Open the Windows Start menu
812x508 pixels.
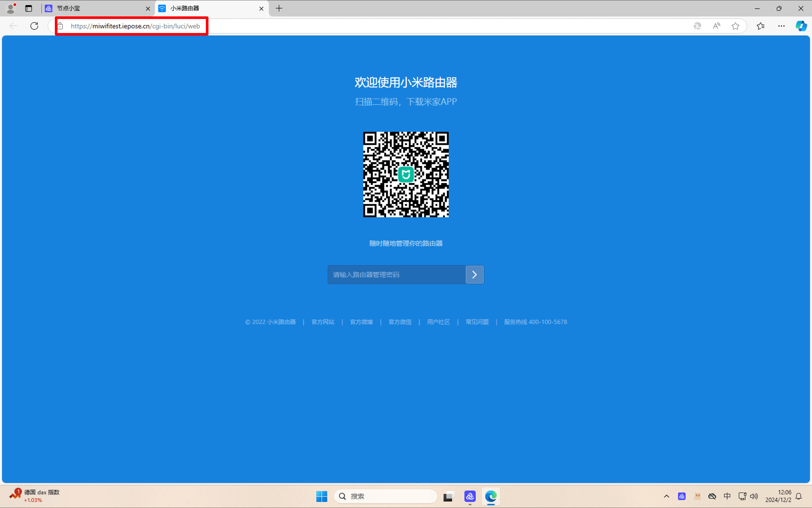pyautogui.click(x=321, y=496)
